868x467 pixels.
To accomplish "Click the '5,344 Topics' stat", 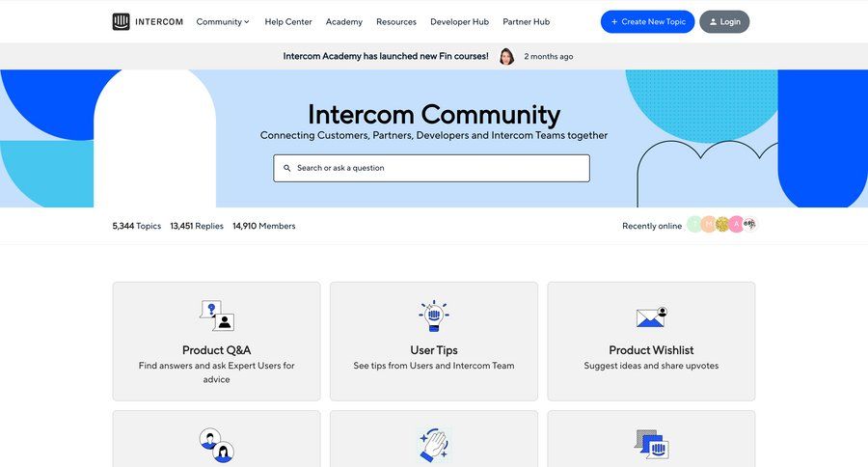I will point(137,226).
